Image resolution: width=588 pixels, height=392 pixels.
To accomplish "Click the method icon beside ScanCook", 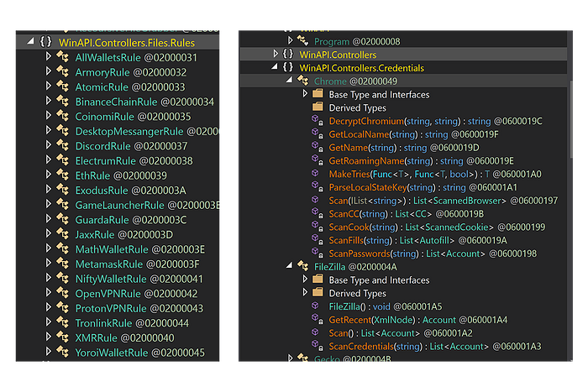I will click(318, 227).
